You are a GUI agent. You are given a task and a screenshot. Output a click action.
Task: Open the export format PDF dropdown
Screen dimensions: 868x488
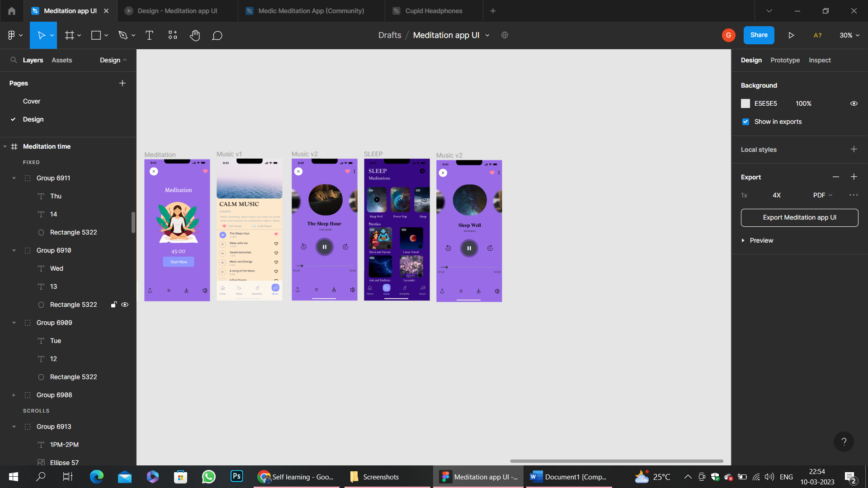pos(822,195)
